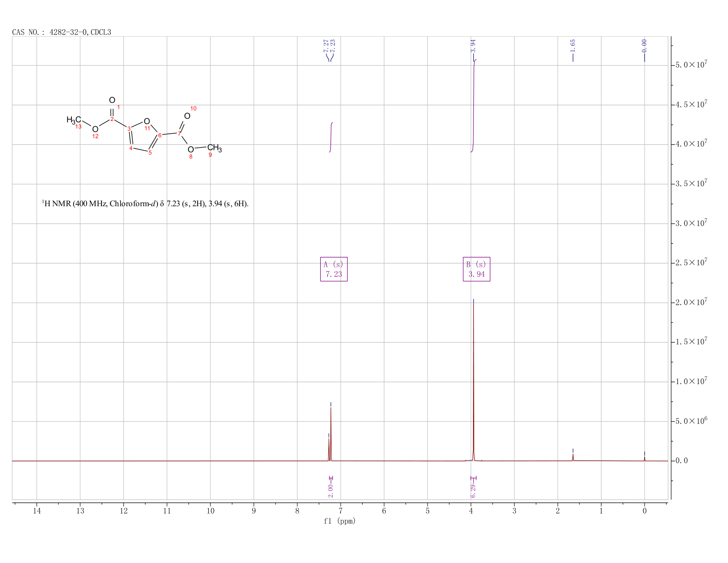Select the 6.29 integral value below baseline
728x563 pixels.
click(473, 491)
